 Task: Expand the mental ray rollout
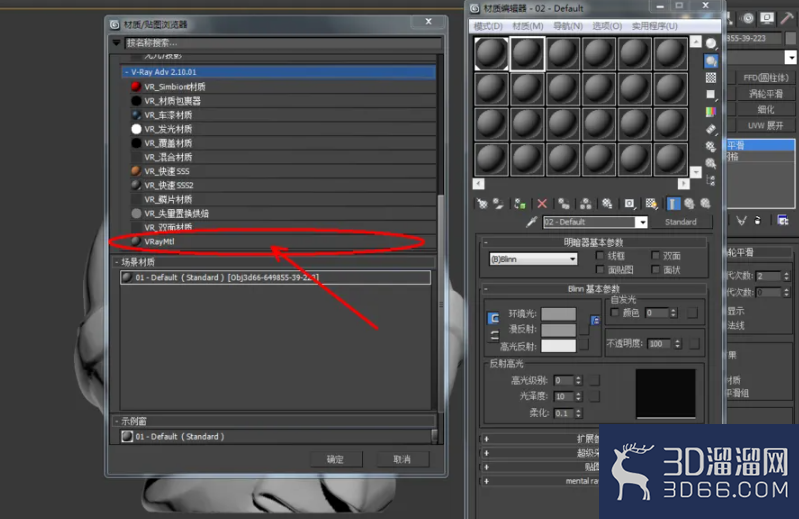tap(486, 481)
